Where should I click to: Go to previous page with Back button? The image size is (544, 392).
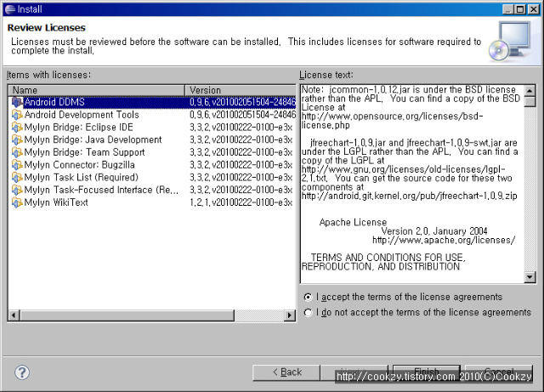[x=286, y=372]
